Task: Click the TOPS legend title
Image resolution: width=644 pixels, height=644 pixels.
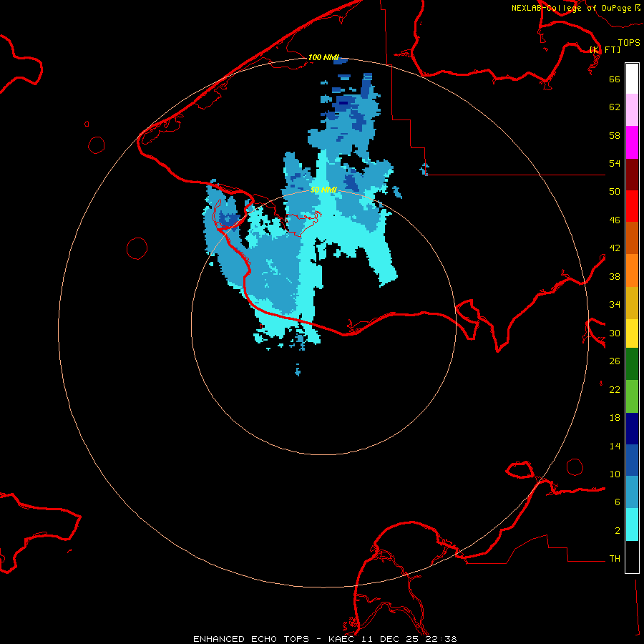Action: pyautogui.click(x=629, y=43)
